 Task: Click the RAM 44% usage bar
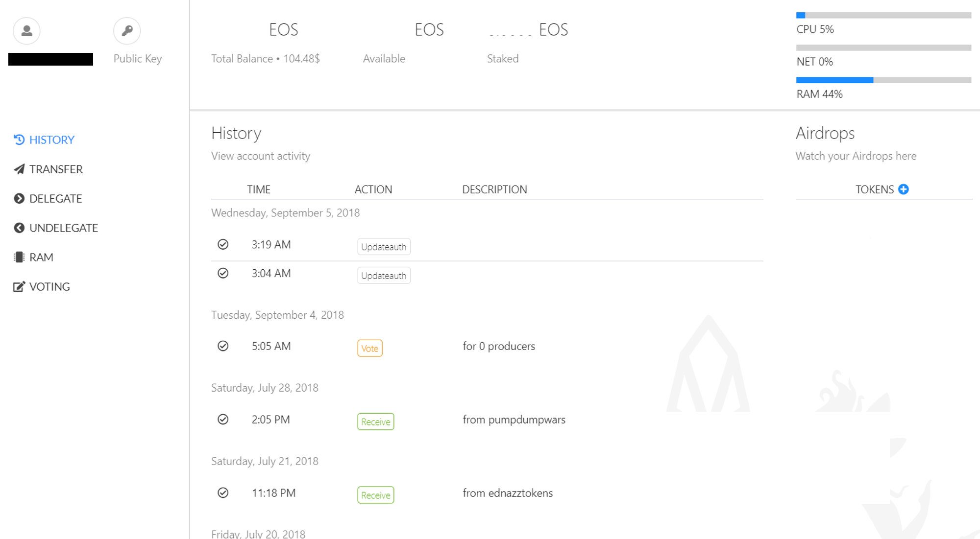883,80
